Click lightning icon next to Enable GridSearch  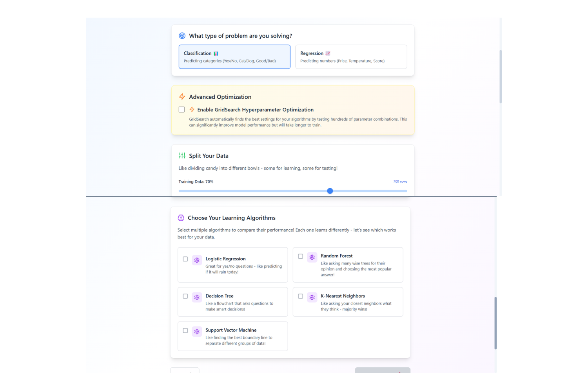[192, 110]
